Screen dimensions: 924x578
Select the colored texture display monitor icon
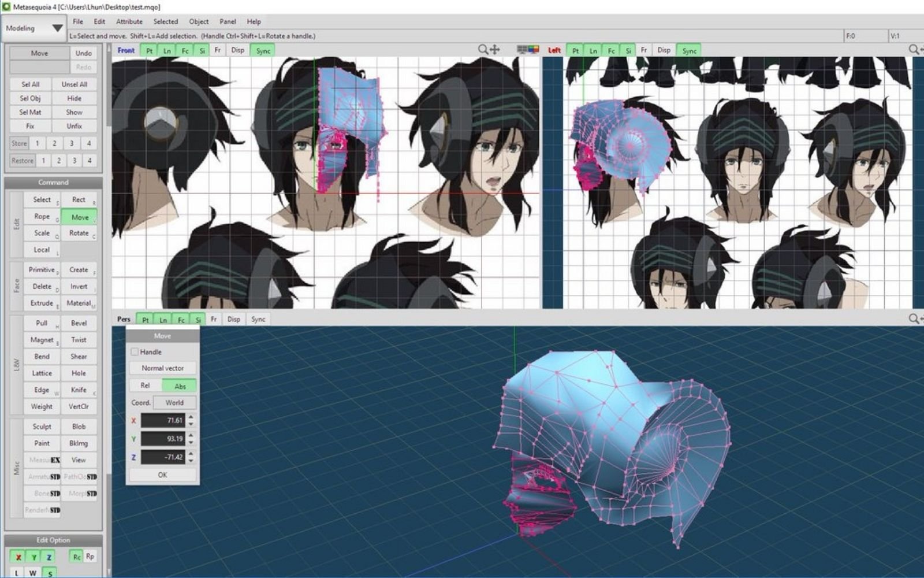(x=533, y=50)
